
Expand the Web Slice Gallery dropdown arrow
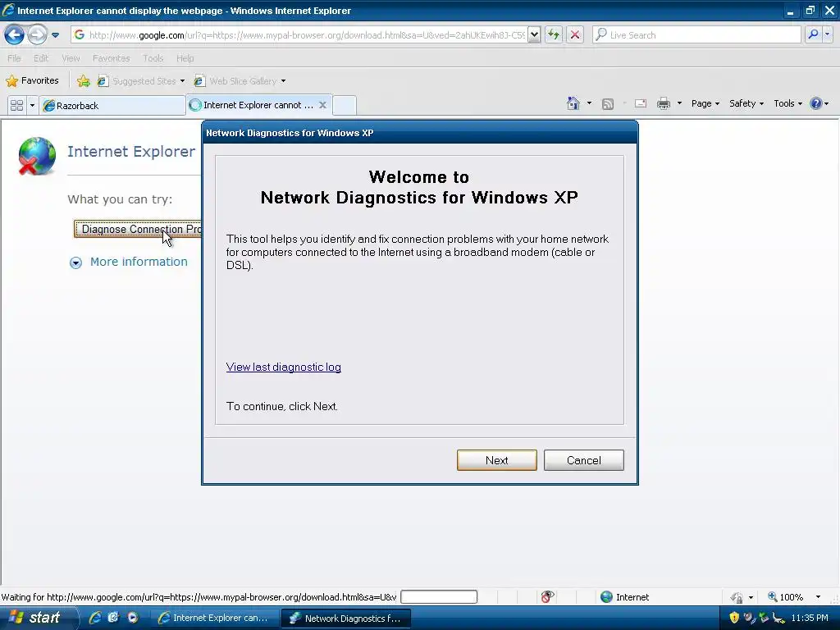click(283, 81)
